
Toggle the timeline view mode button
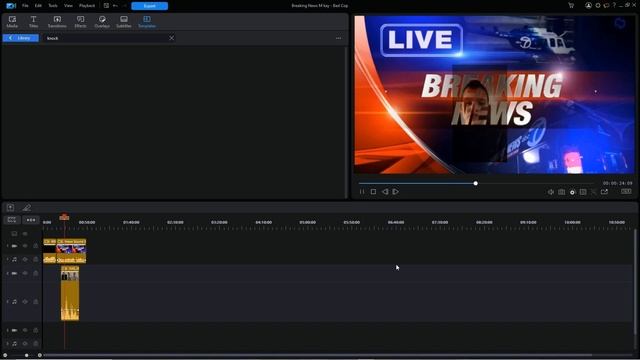pos(12,220)
